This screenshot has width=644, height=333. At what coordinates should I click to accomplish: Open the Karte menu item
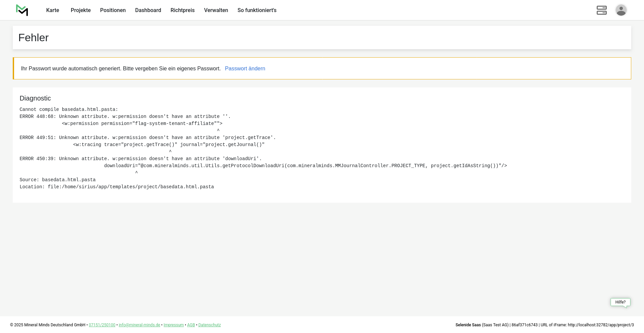tap(53, 10)
